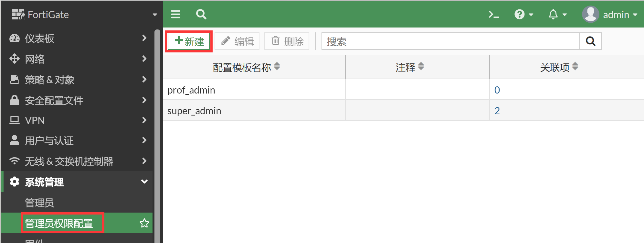Click the 新建 button

[189, 41]
